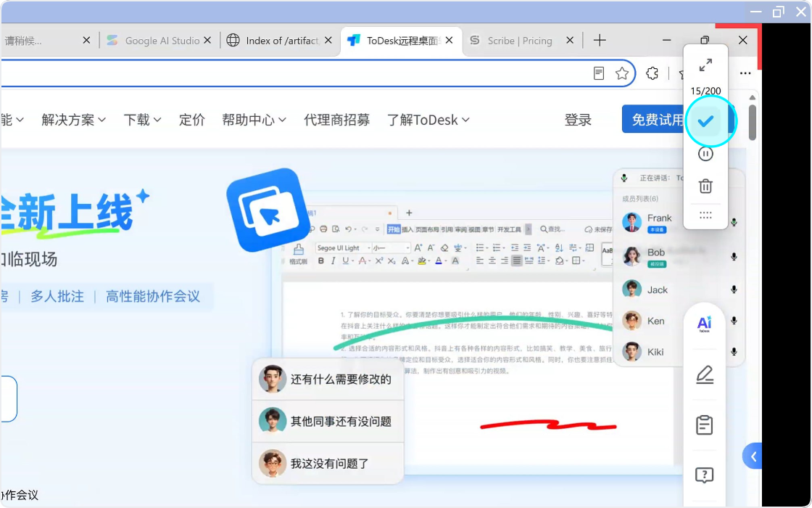Viewport: 812px width, 508px height.
Task: Delete the recording with the trash icon
Action: pyautogui.click(x=705, y=186)
